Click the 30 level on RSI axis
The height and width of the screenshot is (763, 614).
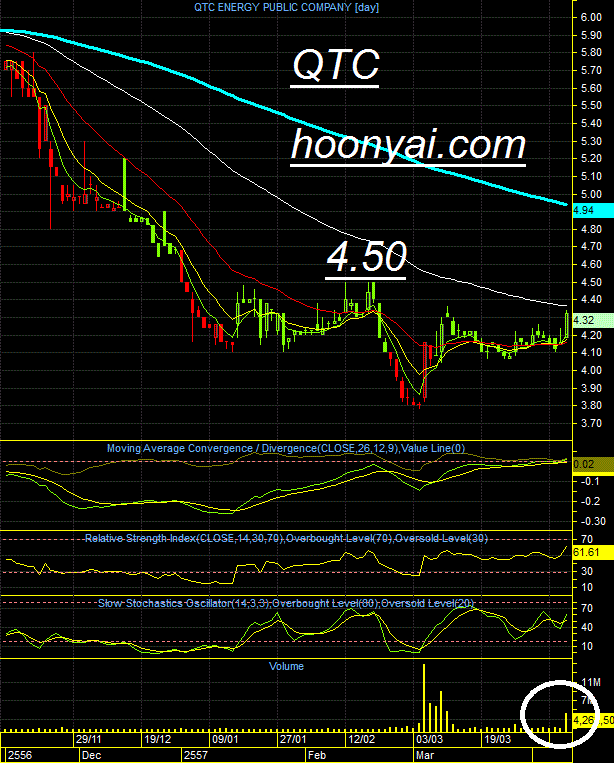point(587,571)
